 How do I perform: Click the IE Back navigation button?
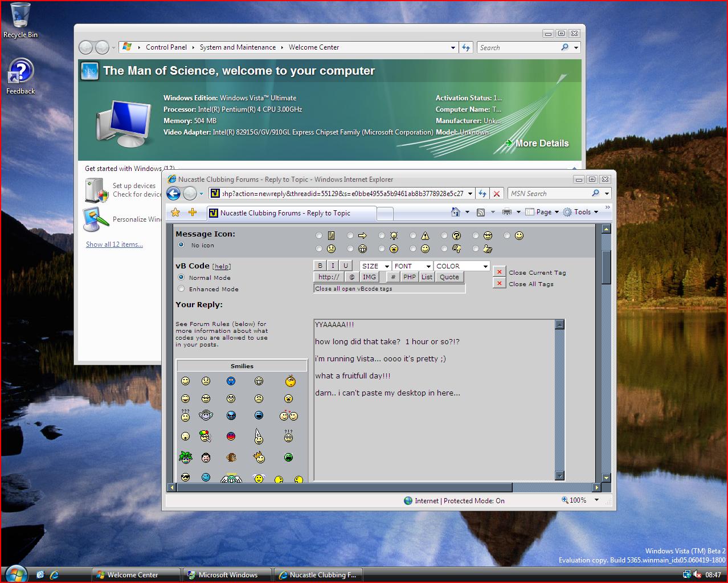(x=174, y=194)
